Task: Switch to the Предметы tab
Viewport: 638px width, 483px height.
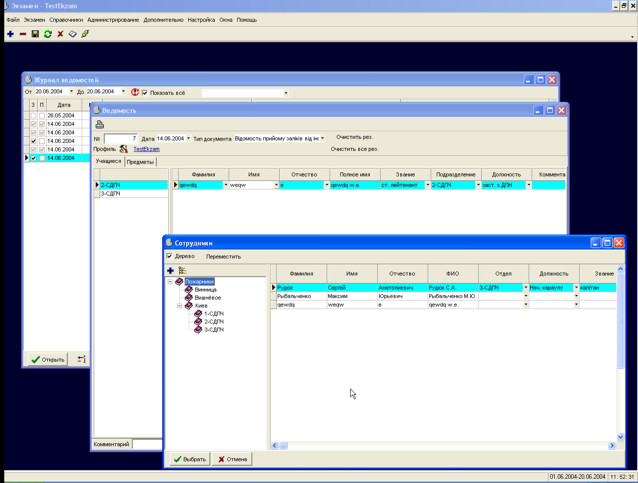Action: 140,161
